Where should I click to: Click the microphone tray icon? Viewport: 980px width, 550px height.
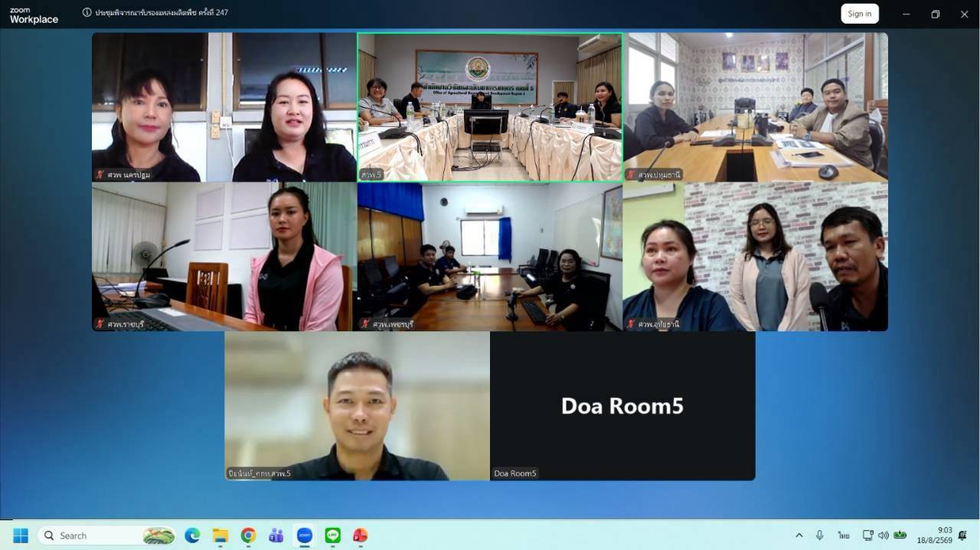point(820,535)
